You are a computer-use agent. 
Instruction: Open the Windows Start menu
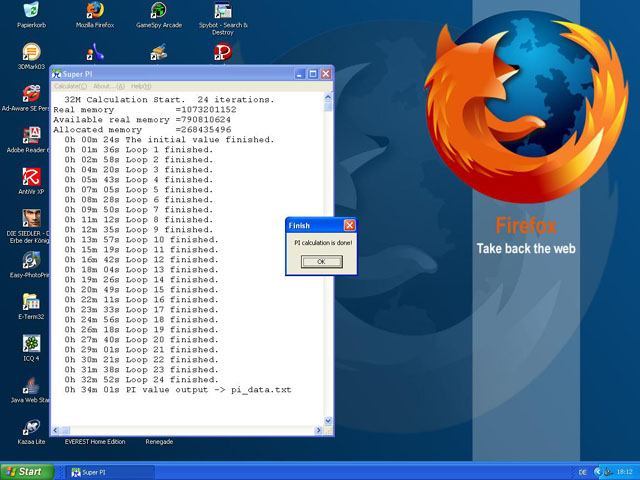(27, 472)
